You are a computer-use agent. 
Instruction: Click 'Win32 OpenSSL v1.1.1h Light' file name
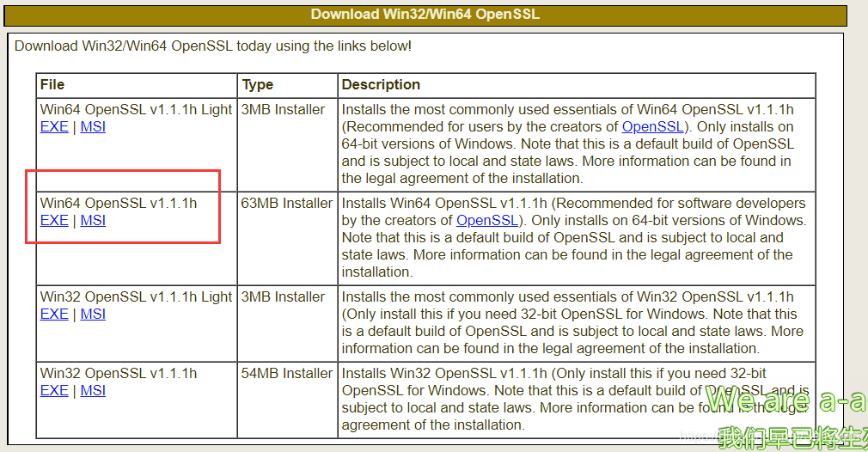[x=136, y=297]
